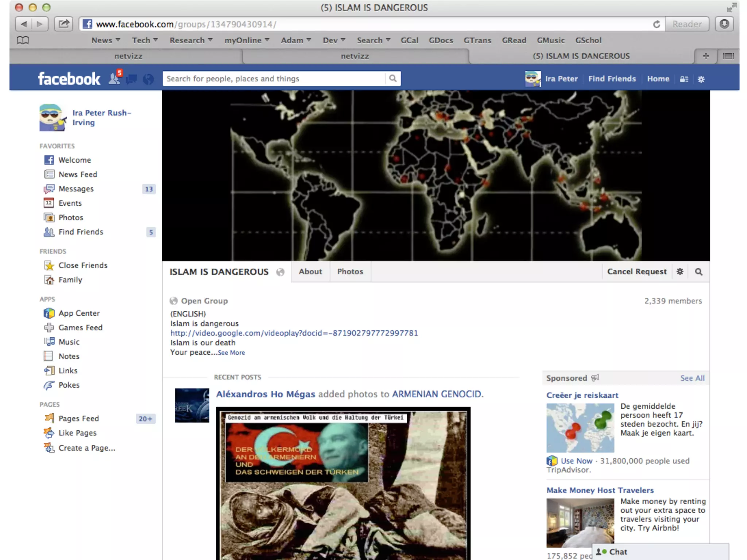Search within group using magnifier icon
Viewport: 747px width, 560px height.
[698, 272]
